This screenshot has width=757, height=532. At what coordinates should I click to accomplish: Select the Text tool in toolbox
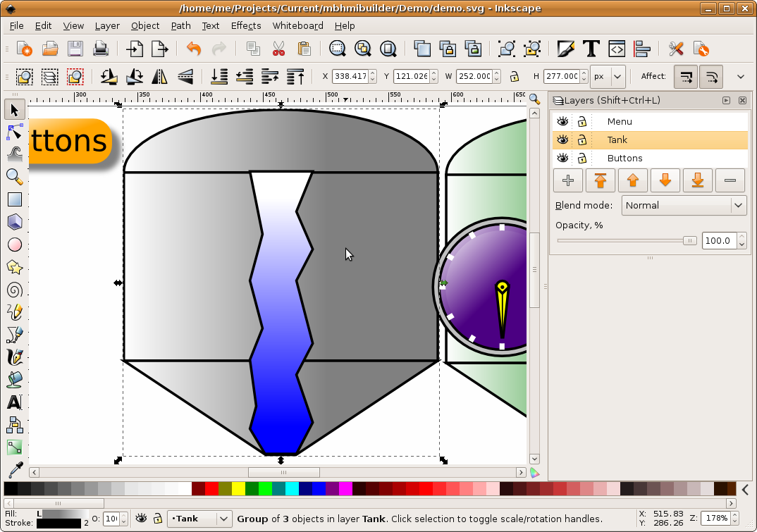click(15, 402)
